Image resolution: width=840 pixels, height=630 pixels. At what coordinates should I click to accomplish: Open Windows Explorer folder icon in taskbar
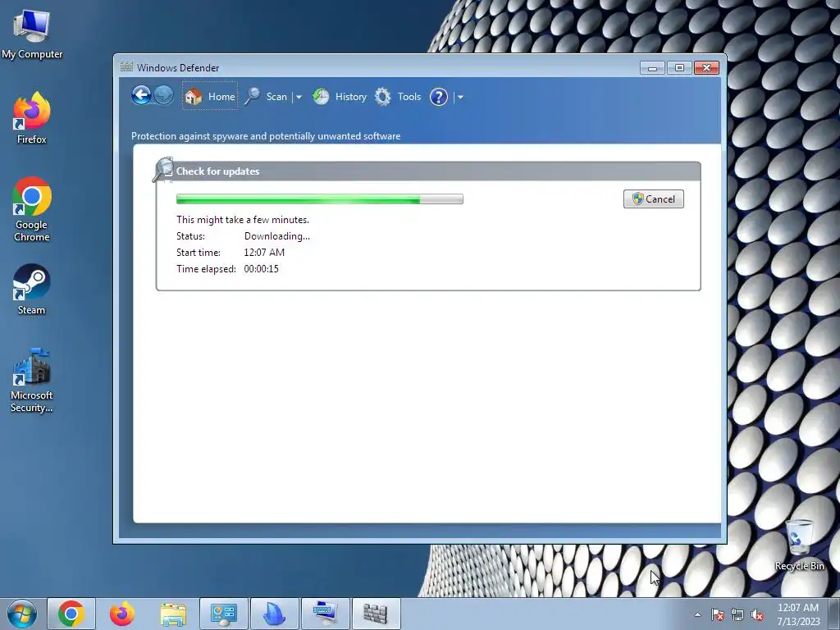coord(173,614)
